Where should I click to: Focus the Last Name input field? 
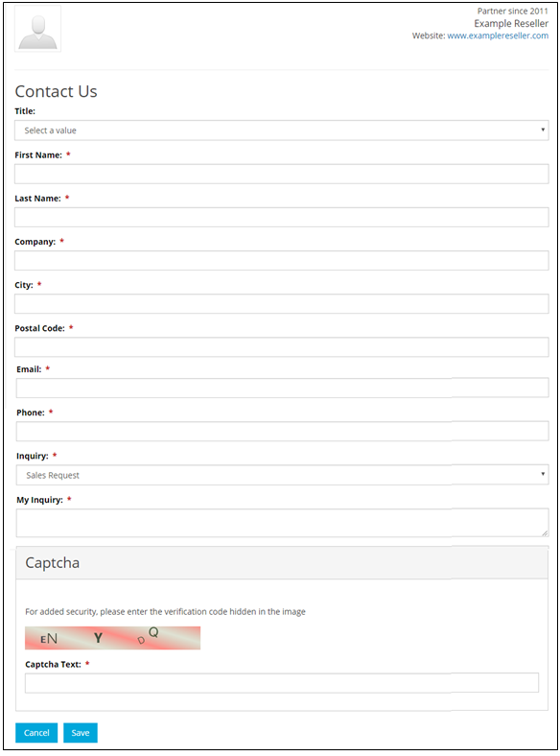pyautogui.click(x=282, y=218)
